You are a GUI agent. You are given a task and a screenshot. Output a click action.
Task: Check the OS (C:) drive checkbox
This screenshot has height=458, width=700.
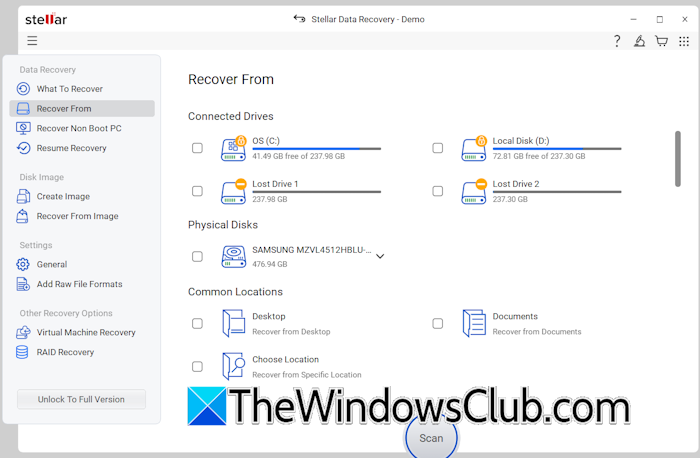click(197, 148)
